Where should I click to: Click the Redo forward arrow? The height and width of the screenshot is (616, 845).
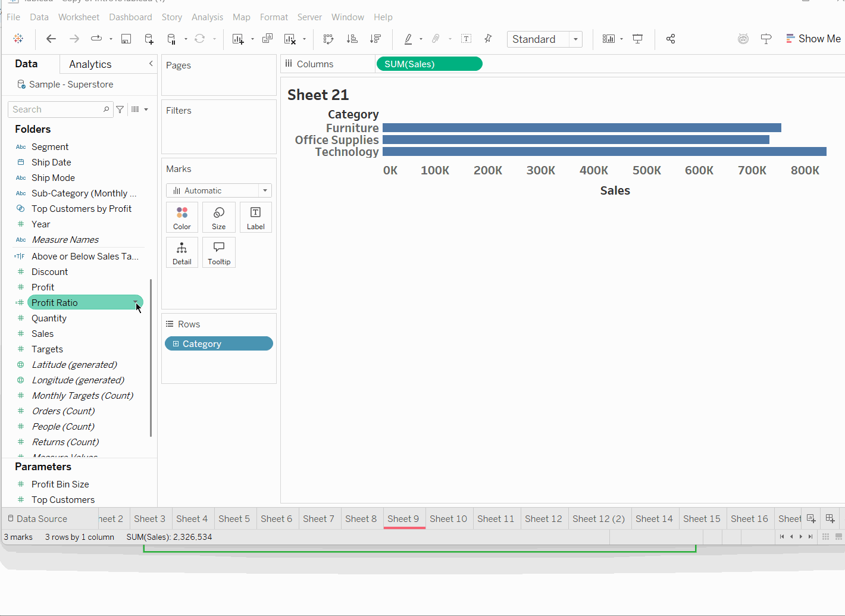tap(74, 39)
